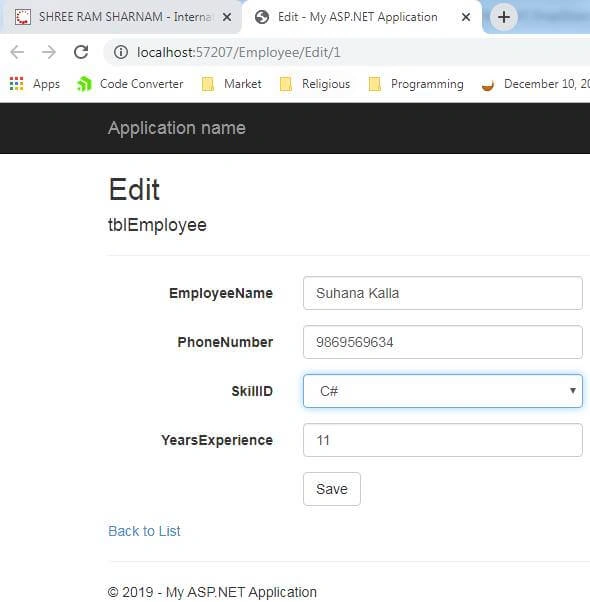Close the SHREE RAM SHARNAM tab
The height and width of the screenshot is (602, 590).
tap(227, 17)
